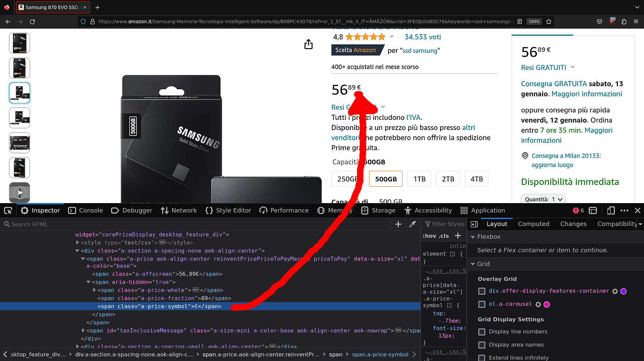644x361 pixels.
Task: Enable the Display line numbers checkbox
Action: click(482, 331)
